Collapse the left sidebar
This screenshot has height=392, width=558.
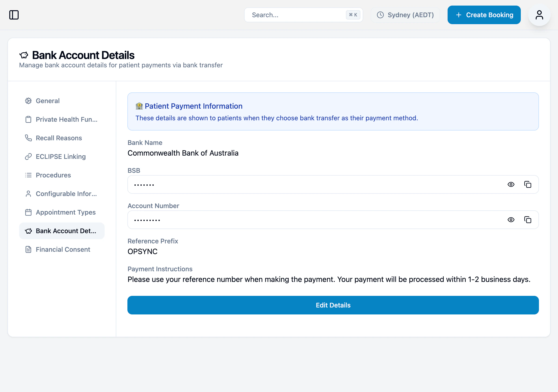pos(14,15)
